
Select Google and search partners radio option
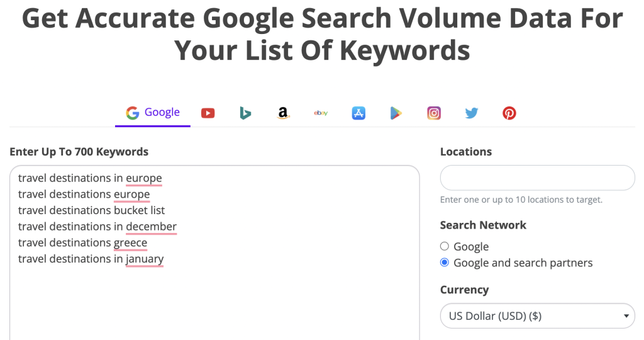[445, 263]
